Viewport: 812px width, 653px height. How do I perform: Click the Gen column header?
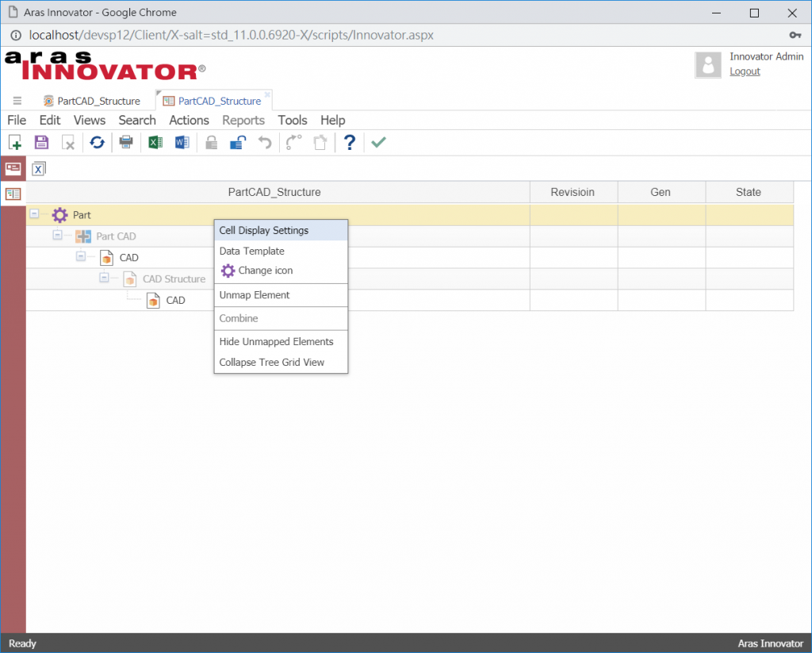pos(661,192)
